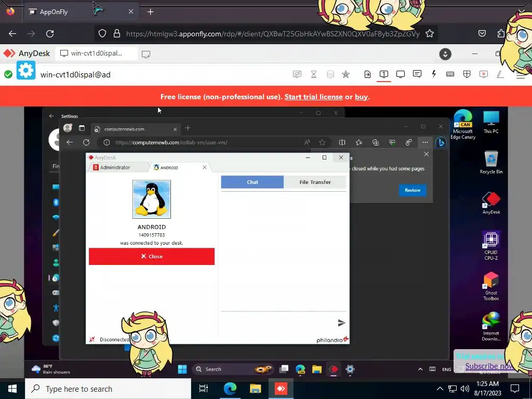Click AnyDesk download arrow circle icon
Screen dimensions: 532x399
click(x=445, y=54)
